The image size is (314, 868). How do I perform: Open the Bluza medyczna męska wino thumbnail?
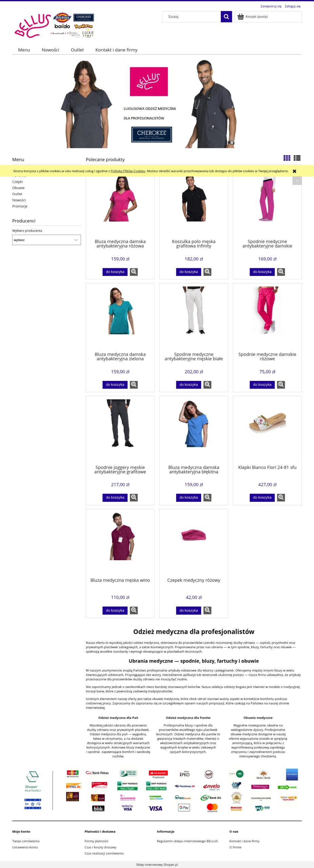click(120, 536)
